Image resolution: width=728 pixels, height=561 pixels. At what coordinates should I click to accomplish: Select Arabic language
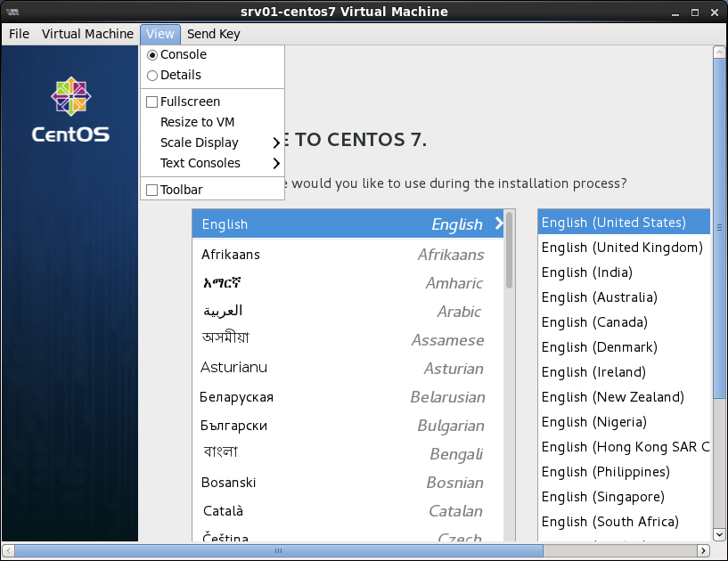[x=348, y=312]
